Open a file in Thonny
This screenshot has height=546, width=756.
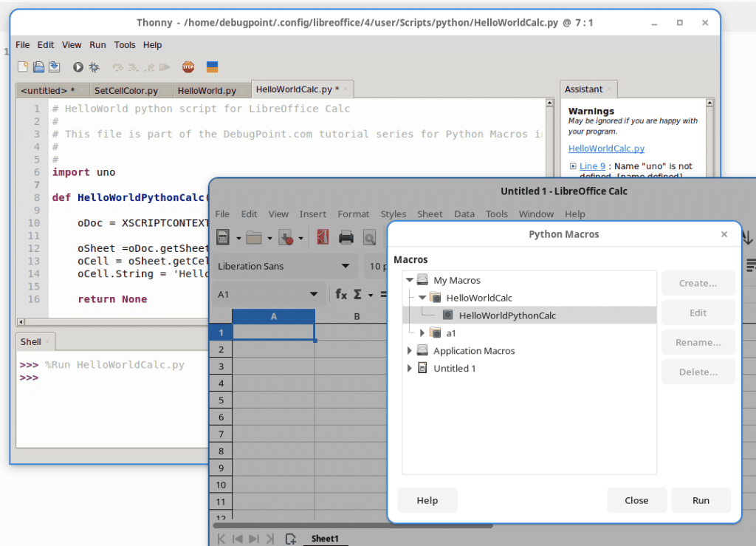(x=38, y=66)
